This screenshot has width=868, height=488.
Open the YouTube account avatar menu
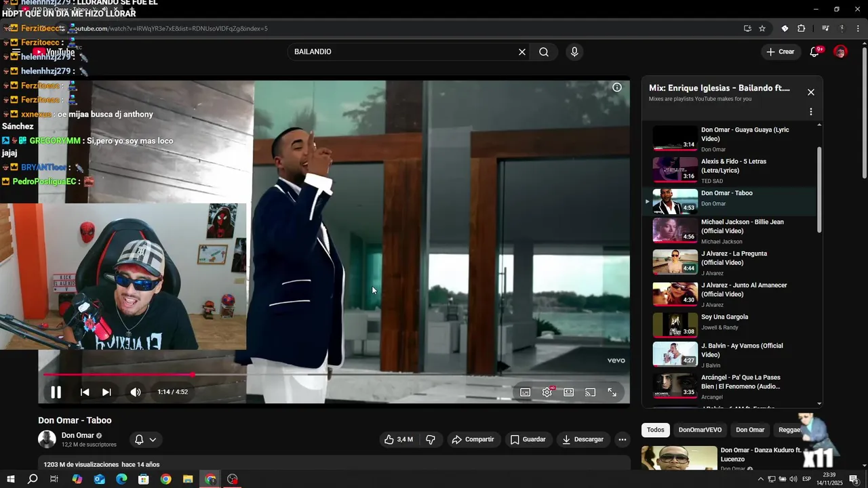tap(840, 52)
